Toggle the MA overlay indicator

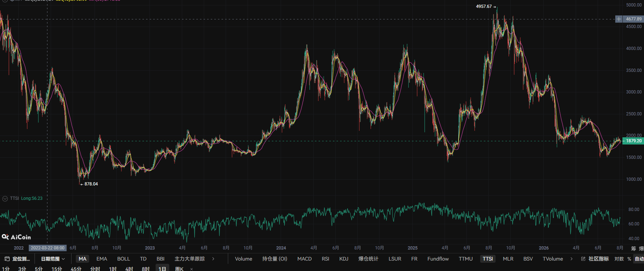[83, 259]
